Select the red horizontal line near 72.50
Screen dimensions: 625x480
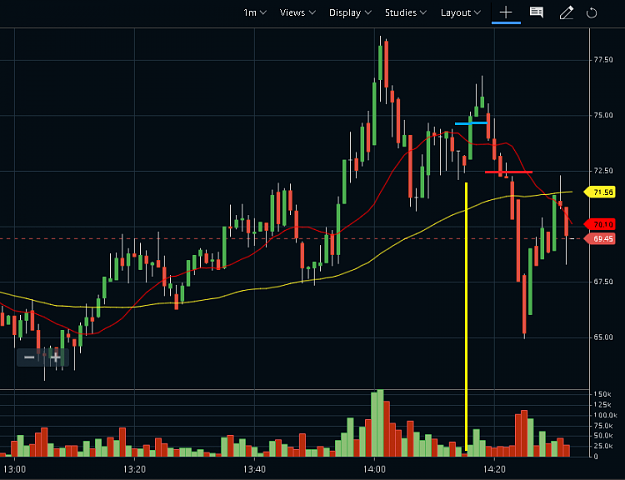click(509, 172)
